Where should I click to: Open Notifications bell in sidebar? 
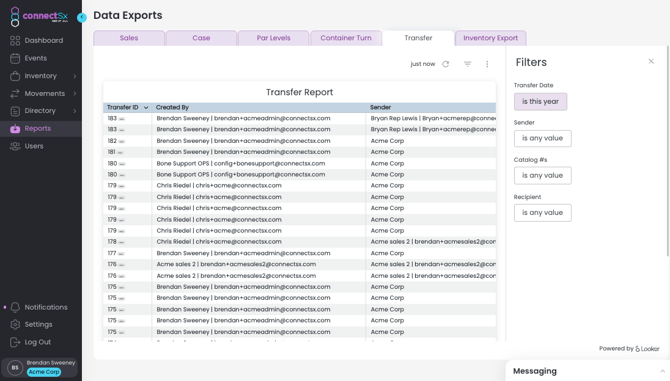click(x=15, y=307)
